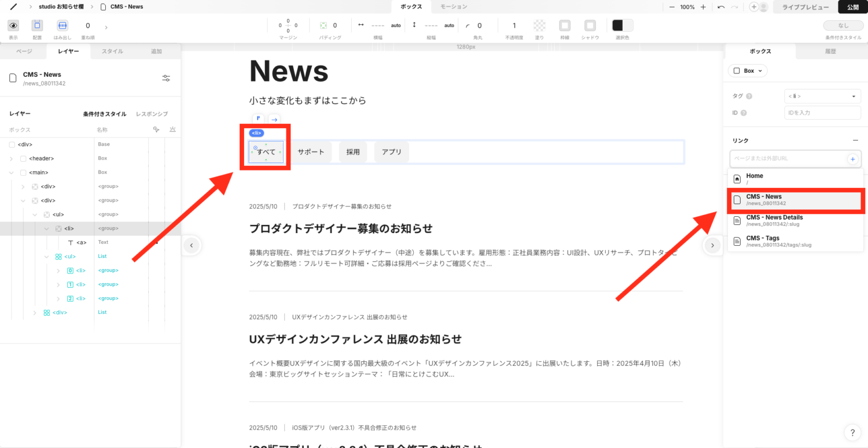Click the 選択色 color swatch
The image size is (868, 448).
pos(621,25)
